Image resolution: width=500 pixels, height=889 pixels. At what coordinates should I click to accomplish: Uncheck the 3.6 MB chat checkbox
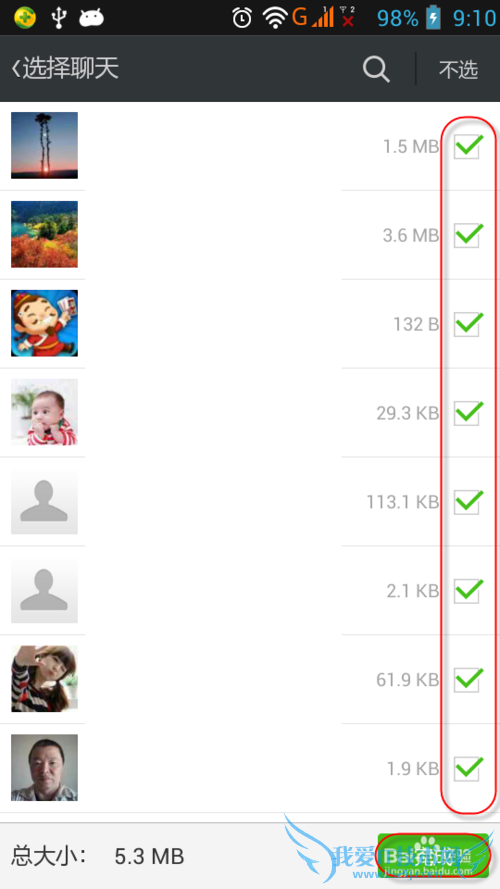coord(468,235)
